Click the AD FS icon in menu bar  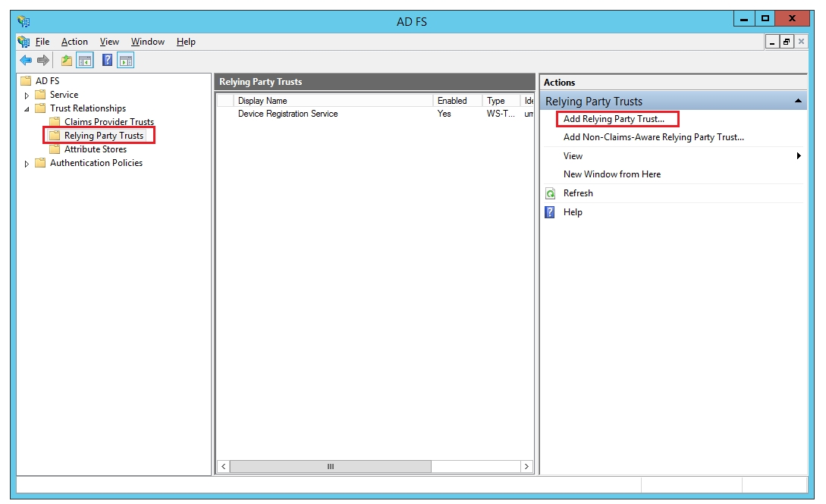pos(24,42)
